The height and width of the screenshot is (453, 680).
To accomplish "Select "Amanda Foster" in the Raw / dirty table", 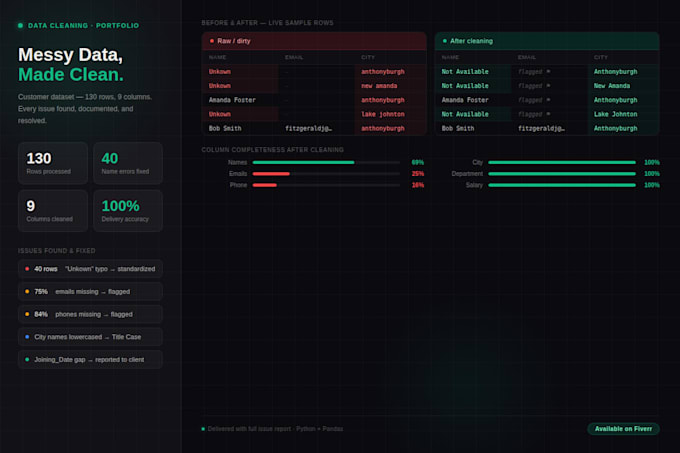I will 232,100.
